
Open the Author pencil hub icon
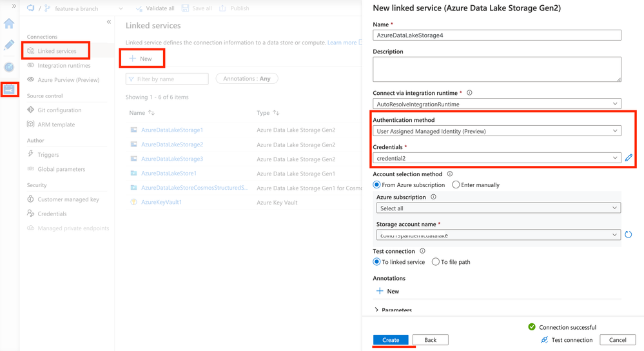9,45
